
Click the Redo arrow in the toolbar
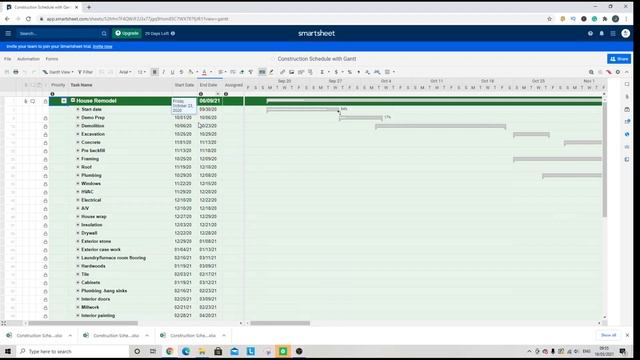34,72
